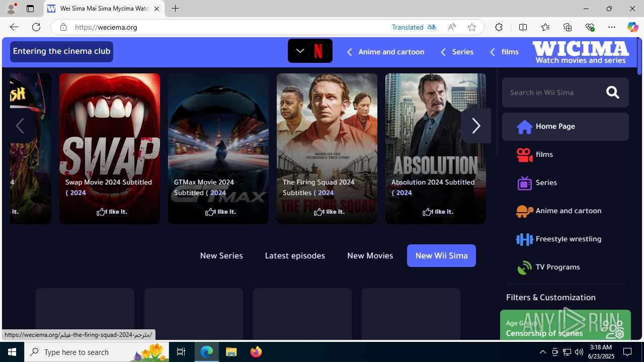Focus the Search in Wii Sima field
Screen dimensions: 644x362
[553, 92]
